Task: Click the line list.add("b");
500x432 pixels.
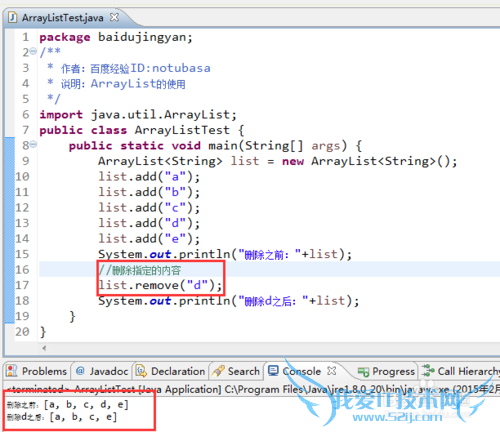Action: tap(149, 192)
